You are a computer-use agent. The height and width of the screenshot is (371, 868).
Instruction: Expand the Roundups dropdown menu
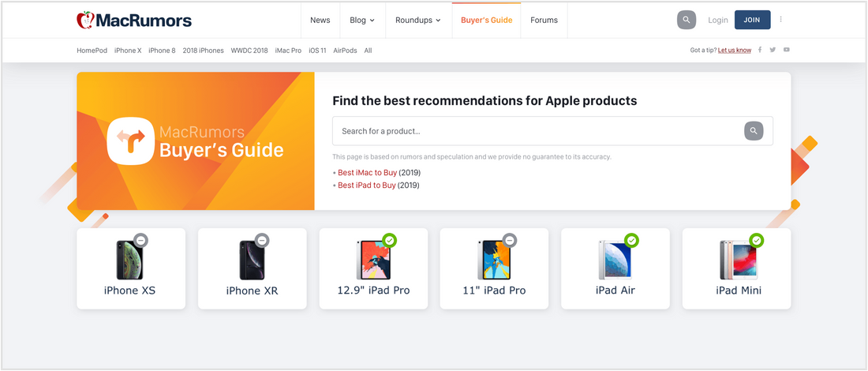[x=417, y=20]
